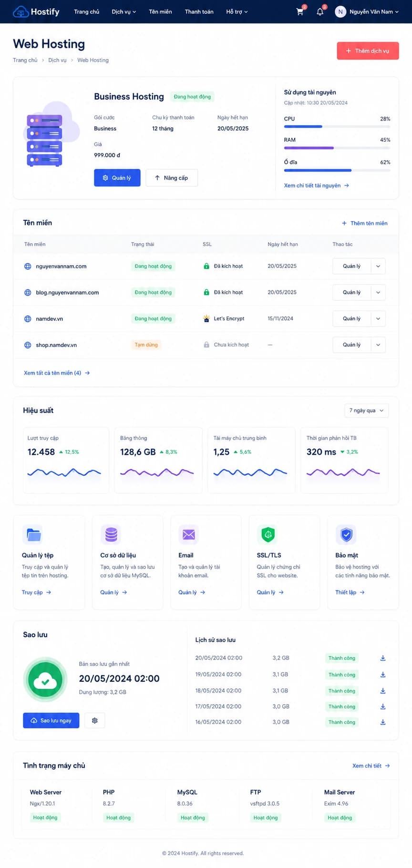Open Xem tất cả tên miền (4)
The height and width of the screenshot is (868, 412).
[x=57, y=373]
